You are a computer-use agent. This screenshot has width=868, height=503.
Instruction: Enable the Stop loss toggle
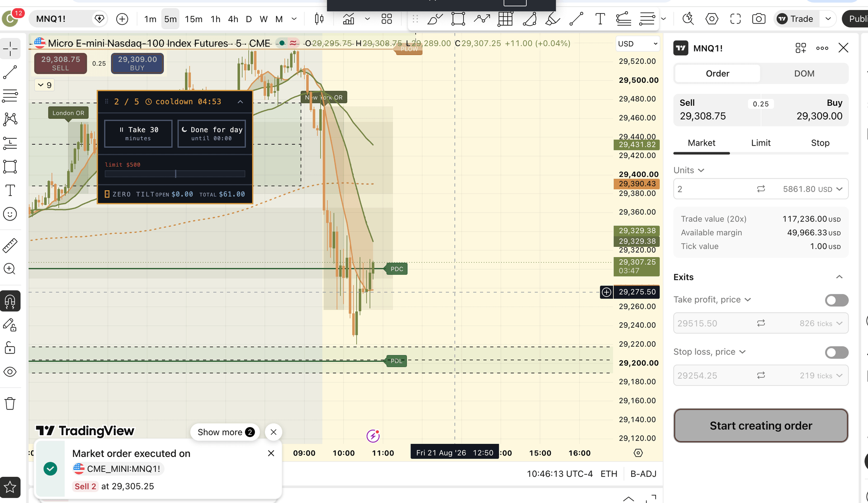point(837,353)
